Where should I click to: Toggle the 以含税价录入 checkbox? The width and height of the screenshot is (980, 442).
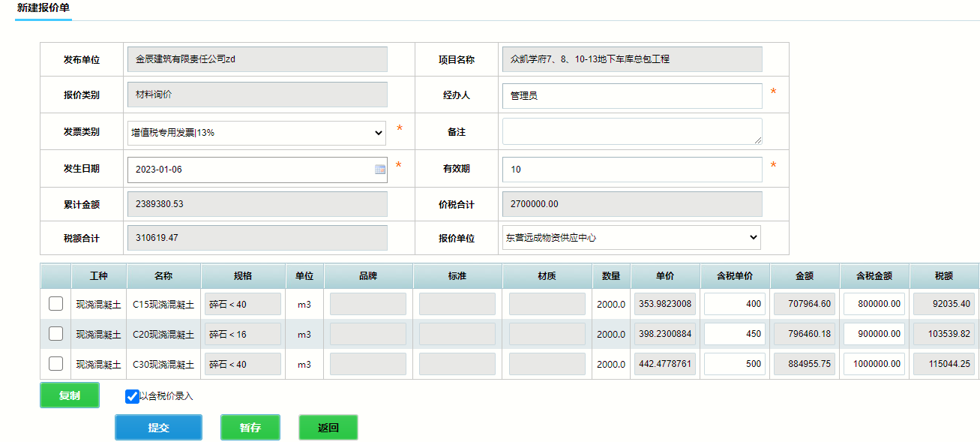[132, 396]
